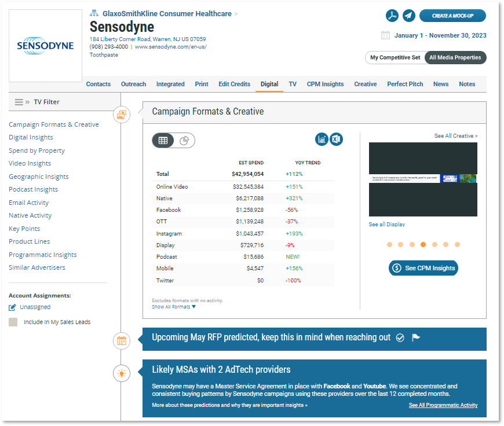The height and width of the screenshot is (426, 504).
Task: Open the Outreach tab
Action: pos(133,84)
